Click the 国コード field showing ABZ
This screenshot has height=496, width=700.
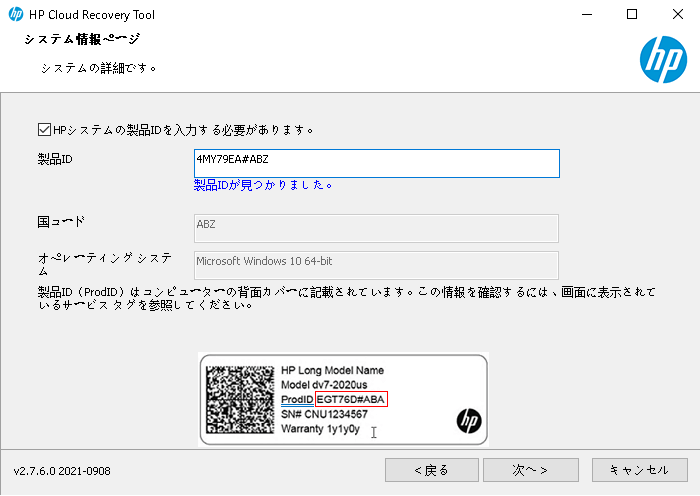click(x=376, y=228)
